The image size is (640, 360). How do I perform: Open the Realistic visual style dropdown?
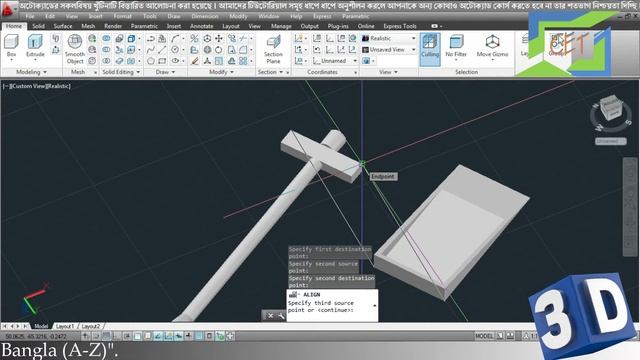coord(389,38)
